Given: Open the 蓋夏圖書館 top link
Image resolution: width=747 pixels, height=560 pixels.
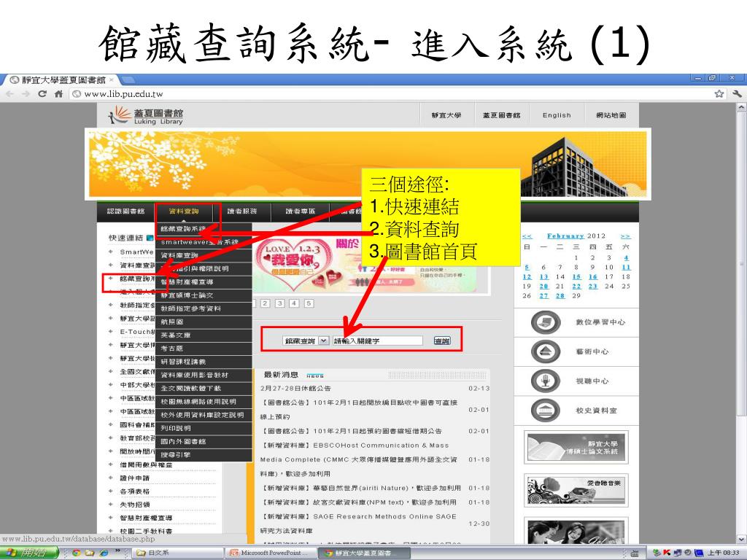Looking at the screenshot, I should (502, 115).
